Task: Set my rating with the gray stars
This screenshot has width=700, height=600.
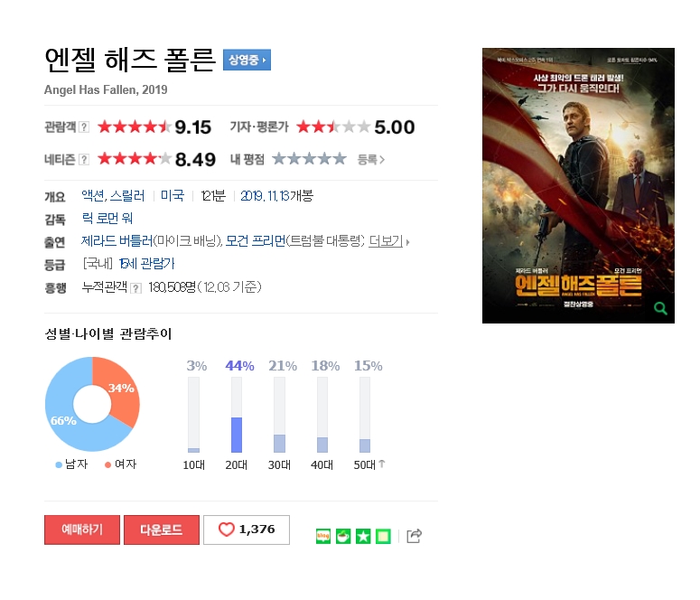Action: click(x=310, y=159)
